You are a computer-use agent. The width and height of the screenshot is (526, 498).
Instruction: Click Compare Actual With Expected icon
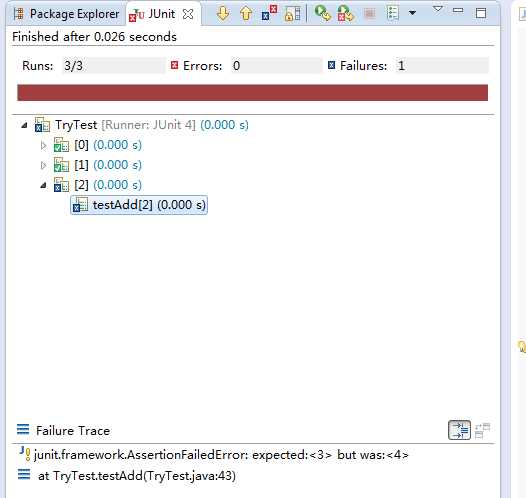point(483,430)
